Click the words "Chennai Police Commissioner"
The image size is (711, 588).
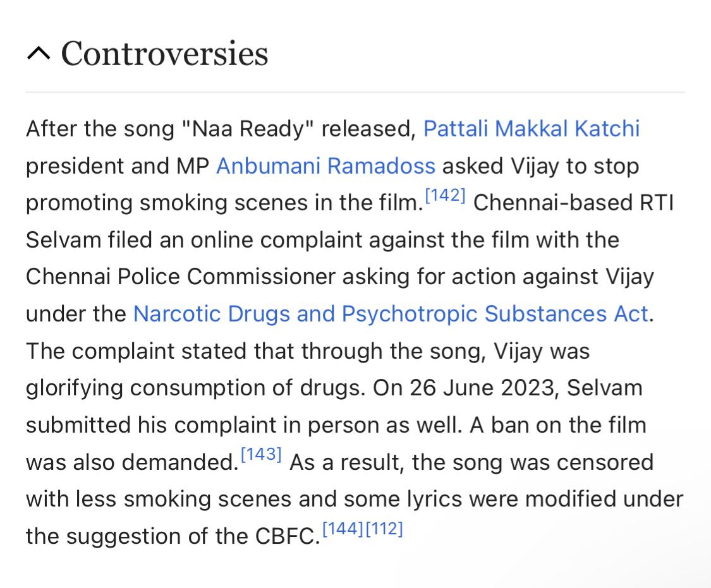tap(181, 277)
